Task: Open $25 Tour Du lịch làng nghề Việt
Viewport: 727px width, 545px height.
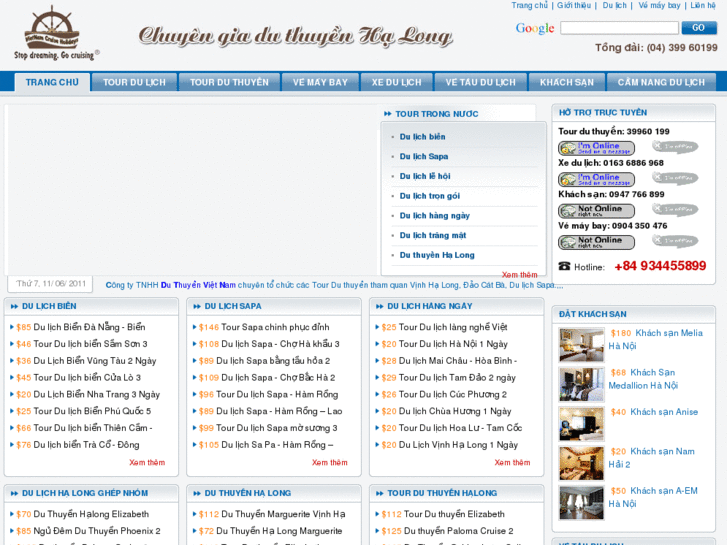Action: click(444, 327)
